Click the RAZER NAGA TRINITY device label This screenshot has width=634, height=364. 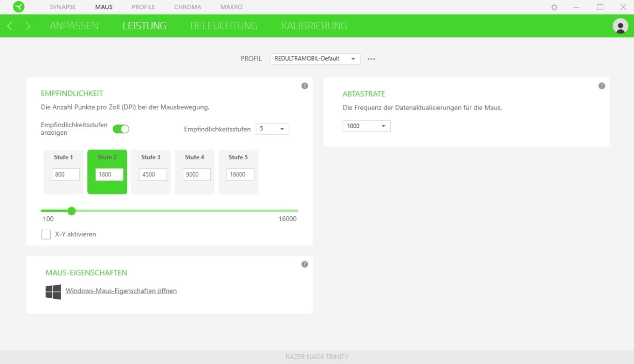(317, 357)
